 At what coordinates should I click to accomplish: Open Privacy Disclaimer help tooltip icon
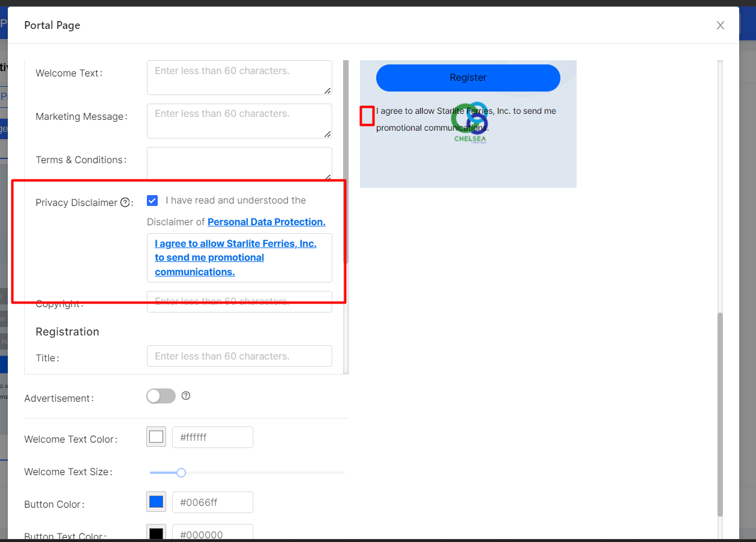tap(125, 202)
